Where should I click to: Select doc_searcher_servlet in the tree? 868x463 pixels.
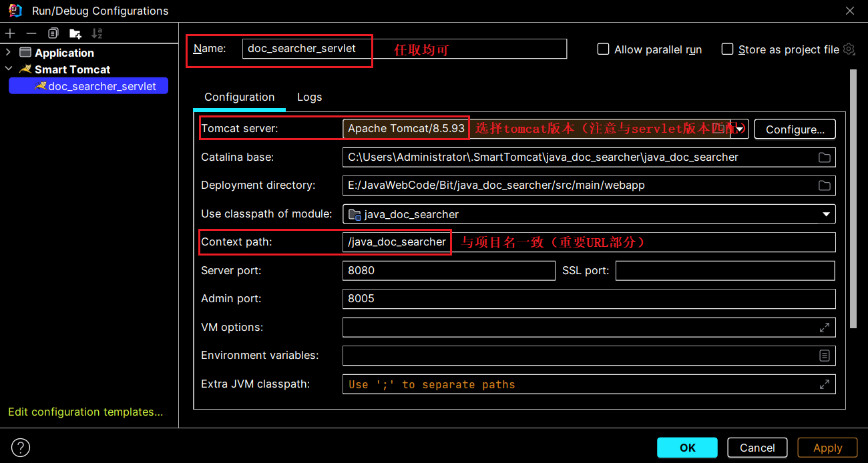(88, 86)
